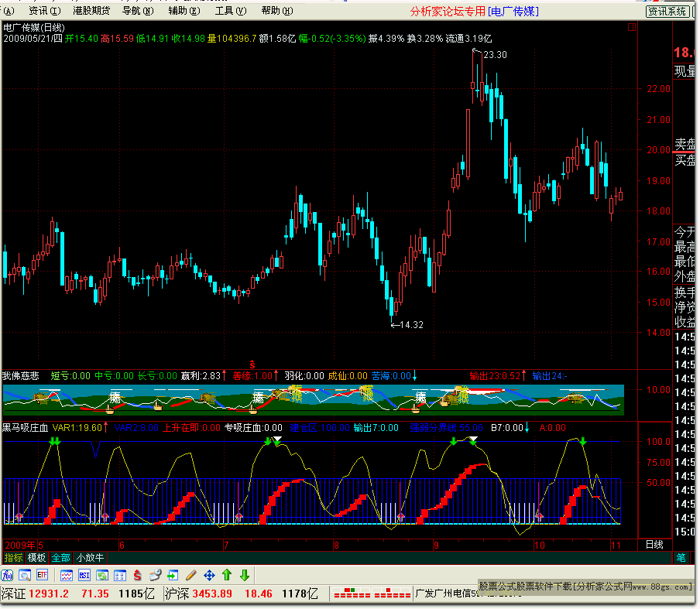
Task: Select the 指标 tab
Action: [13, 558]
